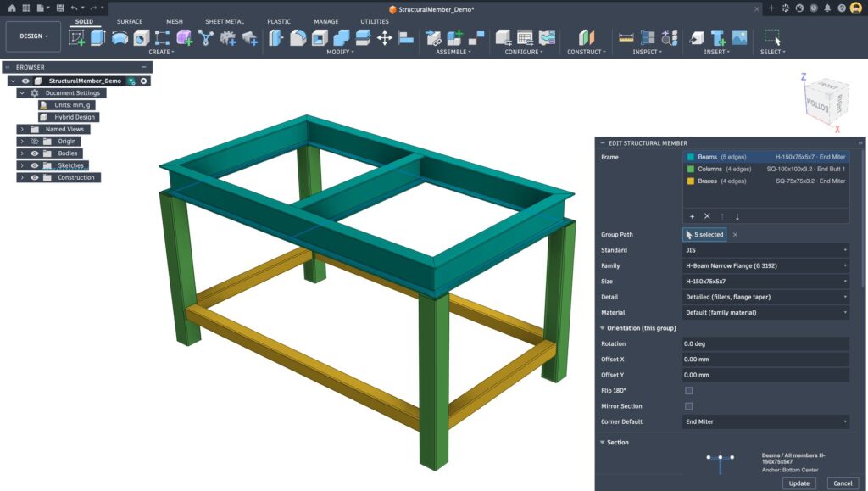Viewport: 868px width, 491px height.
Task: Select the purple Create Form icon
Action: (x=184, y=37)
